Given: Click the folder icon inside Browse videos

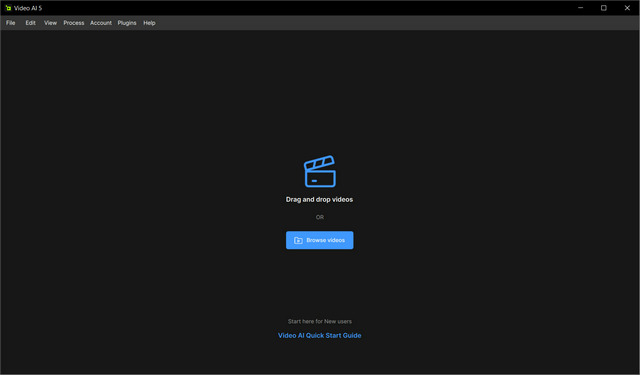Looking at the screenshot, I should click(x=298, y=240).
